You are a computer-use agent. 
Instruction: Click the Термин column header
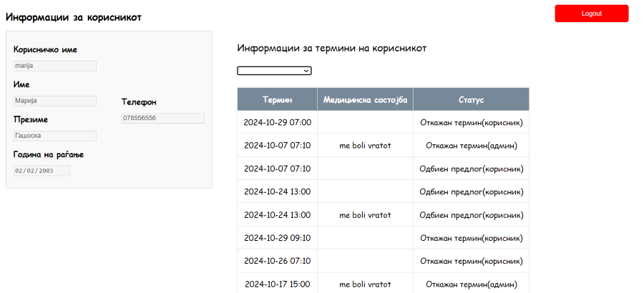[277, 99]
